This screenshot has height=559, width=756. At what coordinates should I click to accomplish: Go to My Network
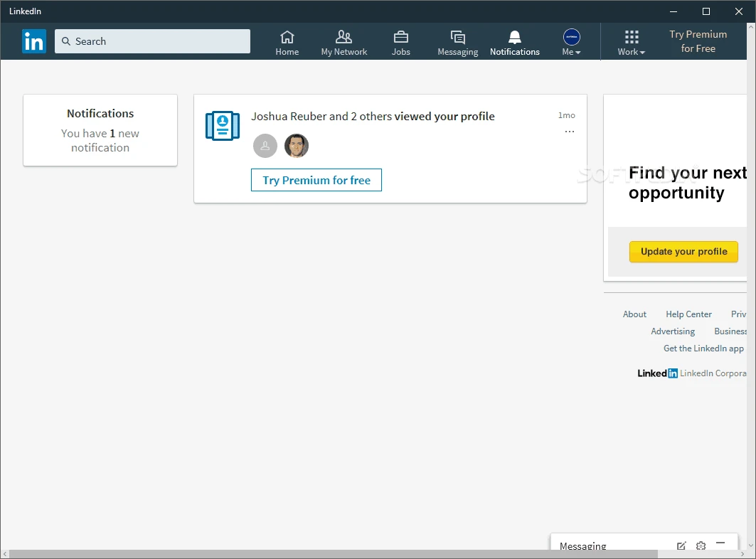[x=344, y=43]
